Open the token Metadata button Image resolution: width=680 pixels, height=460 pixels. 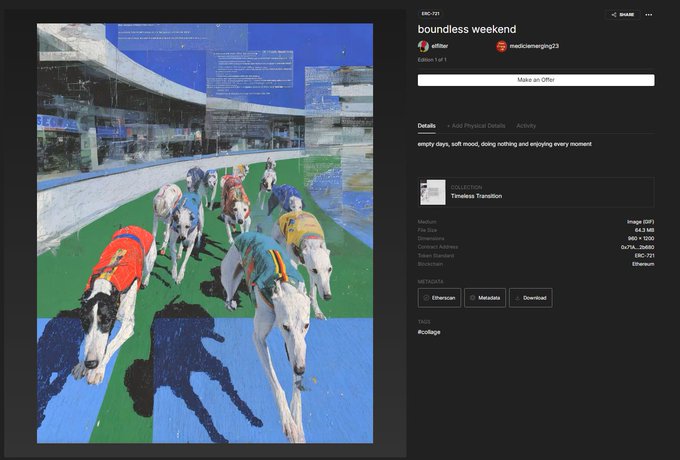(485, 298)
